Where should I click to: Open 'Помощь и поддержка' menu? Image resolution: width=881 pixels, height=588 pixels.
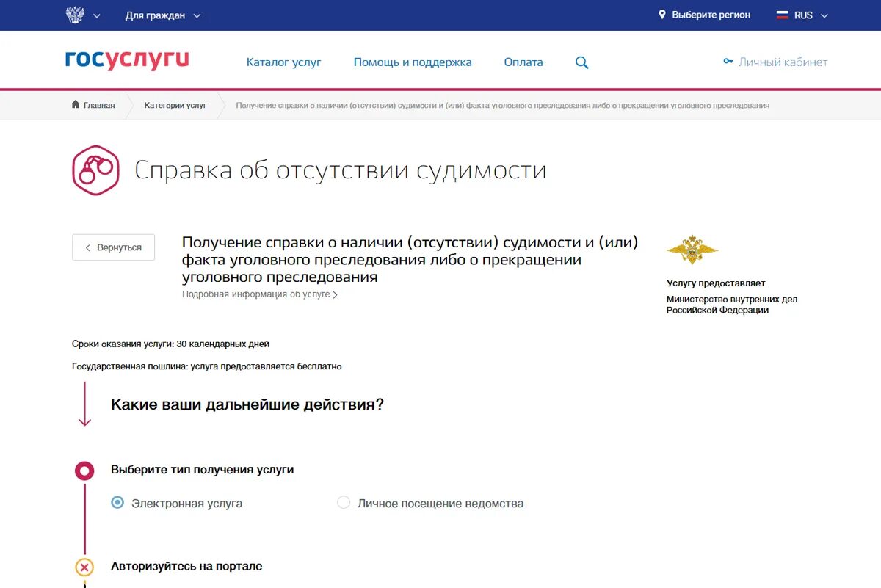[413, 62]
